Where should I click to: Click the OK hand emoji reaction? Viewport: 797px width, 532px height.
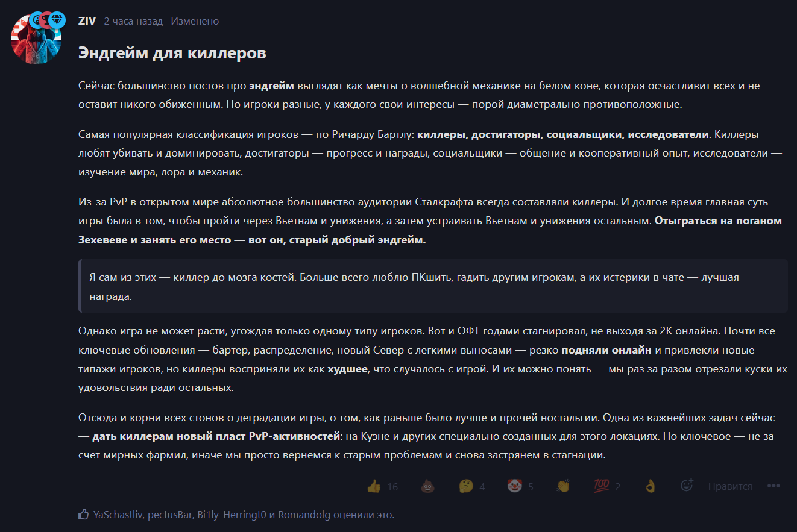(x=650, y=486)
